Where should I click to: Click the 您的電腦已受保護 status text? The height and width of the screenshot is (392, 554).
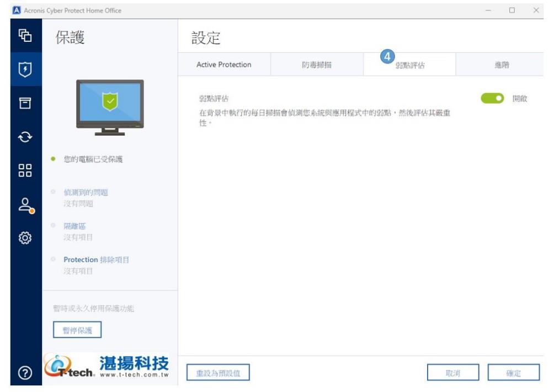93,159
